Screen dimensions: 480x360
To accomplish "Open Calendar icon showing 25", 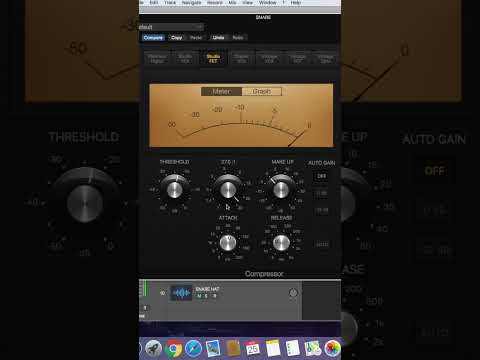I will 253,349.
